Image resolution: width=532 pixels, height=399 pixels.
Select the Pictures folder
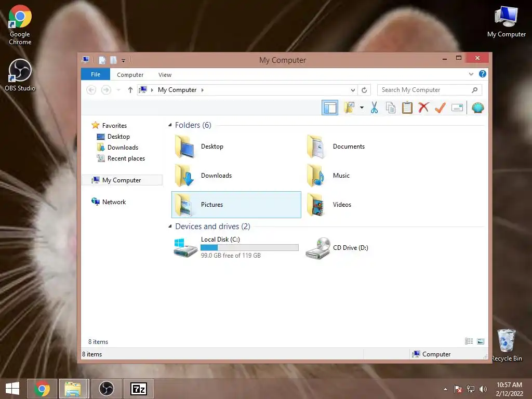click(236, 205)
